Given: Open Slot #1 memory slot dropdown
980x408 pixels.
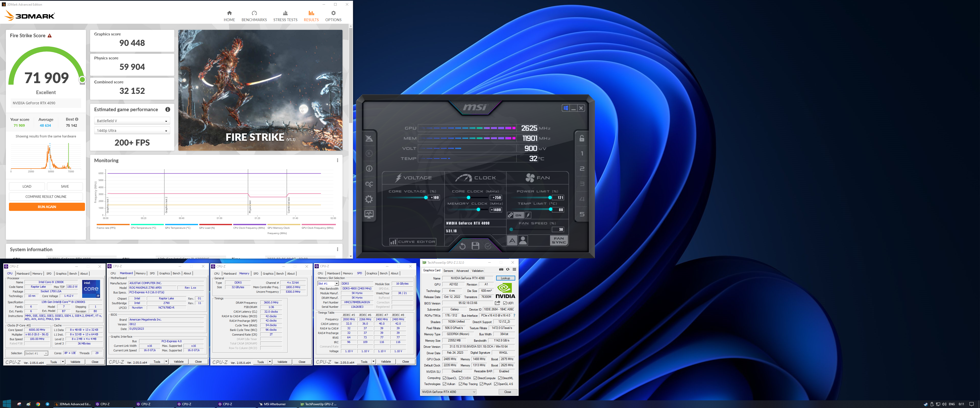Looking at the screenshot, I should (328, 284).
